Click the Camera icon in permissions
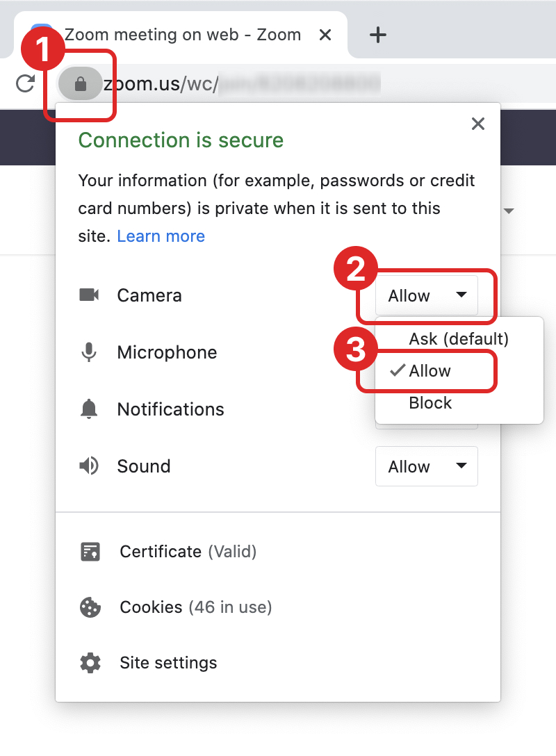Screen dimensions: 556x756 pos(90,295)
